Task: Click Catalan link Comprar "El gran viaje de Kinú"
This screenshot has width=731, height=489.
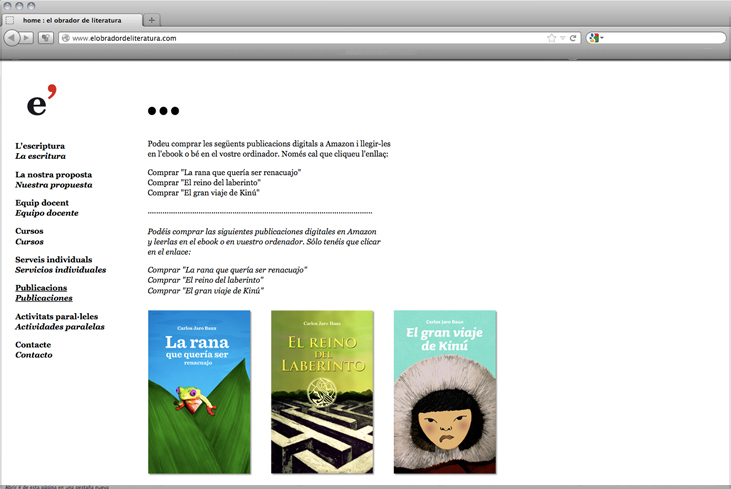Action: 203,193
